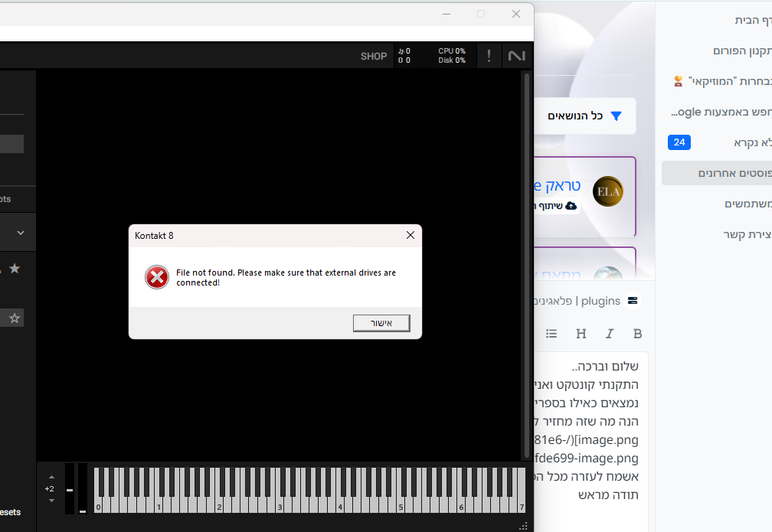Click the Bold formatting icon
772x532 pixels.
(x=637, y=334)
